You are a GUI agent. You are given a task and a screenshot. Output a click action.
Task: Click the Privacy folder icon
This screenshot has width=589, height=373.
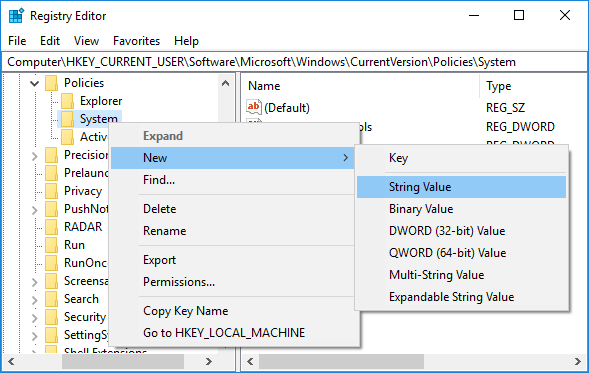[x=51, y=191]
